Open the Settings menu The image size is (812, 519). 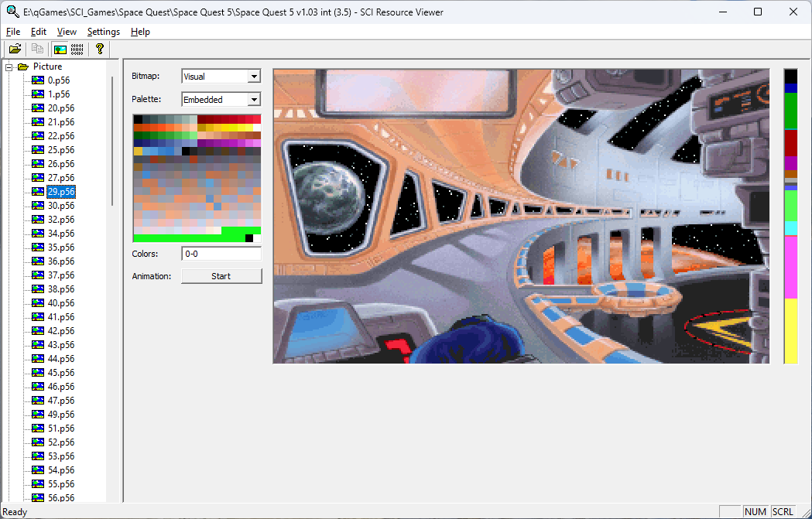coord(104,32)
